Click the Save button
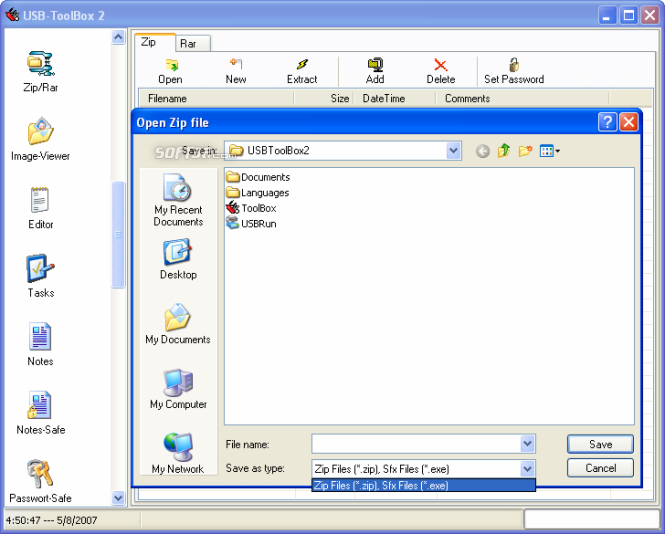This screenshot has height=534, width=665. point(601,444)
